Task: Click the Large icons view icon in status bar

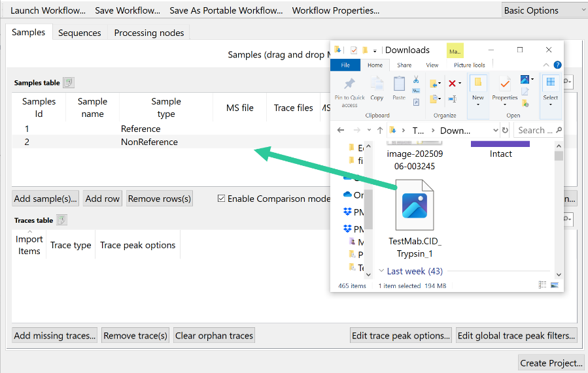Action: 554,285
